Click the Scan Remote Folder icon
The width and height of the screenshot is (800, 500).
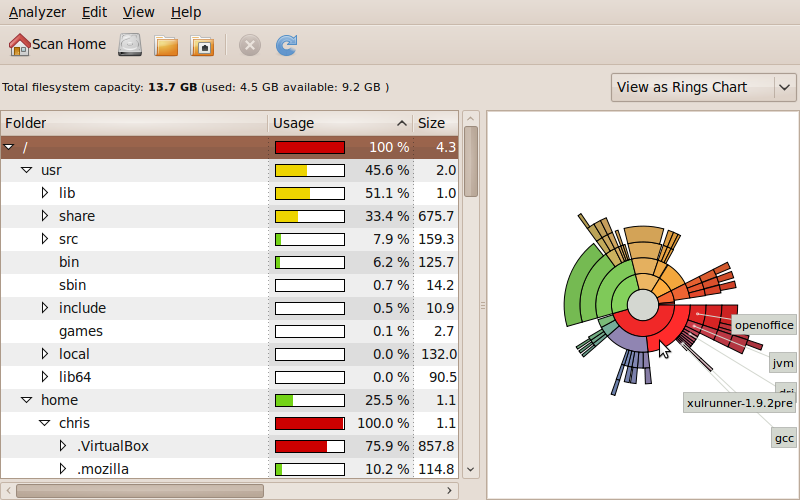coord(202,45)
